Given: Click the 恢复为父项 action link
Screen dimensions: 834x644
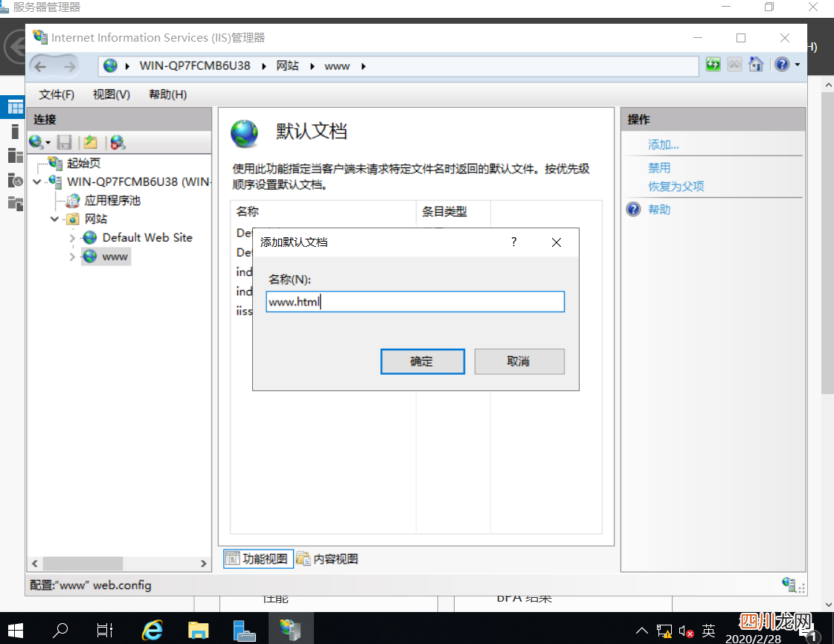Looking at the screenshot, I should tap(676, 187).
